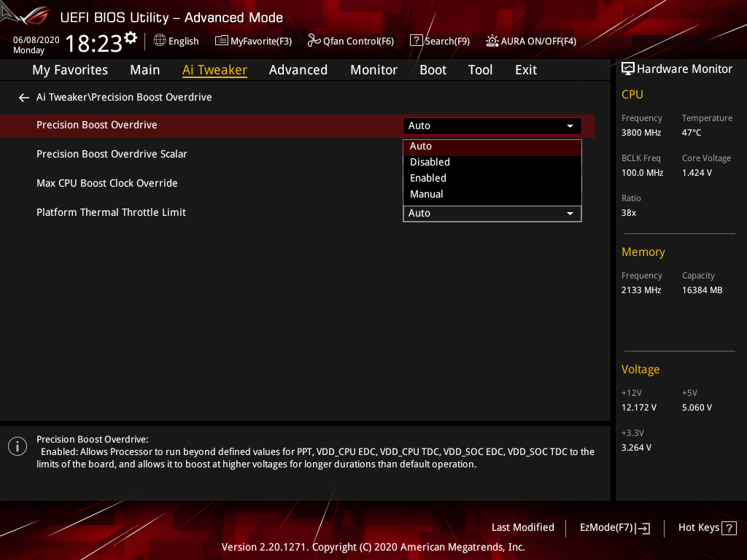Click the Hot Keys question mark icon
This screenshot has width=747, height=560.
pos(729,528)
